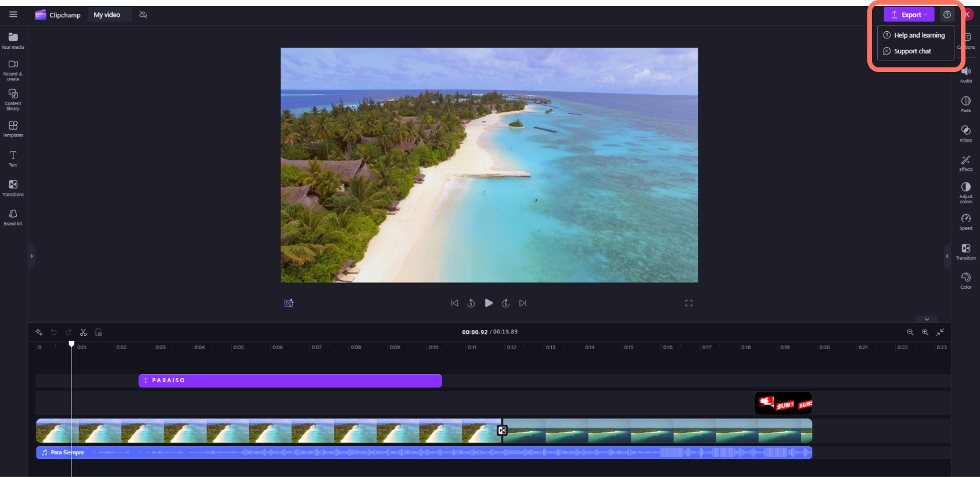Viewport: 980px width, 477px height.
Task: Toggle the cloud sync off icon
Action: point(143,15)
